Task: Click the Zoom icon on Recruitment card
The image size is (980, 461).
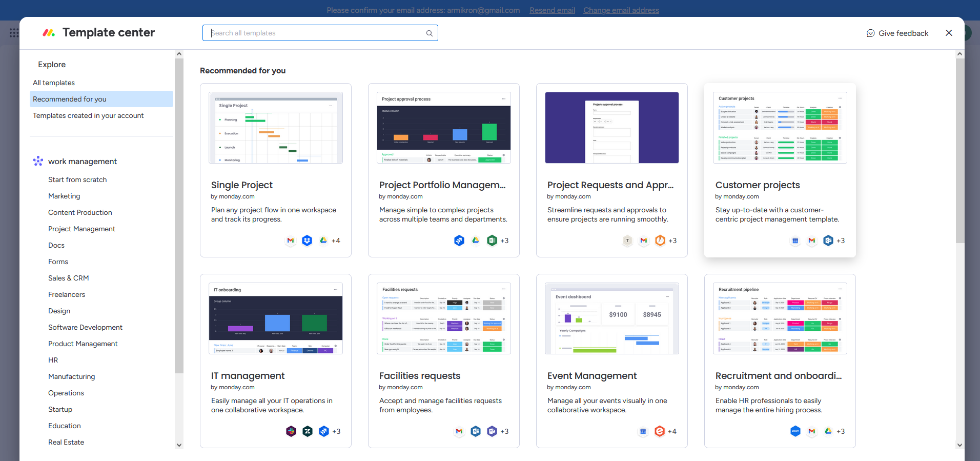Action: pyautogui.click(x=795, y=431)
